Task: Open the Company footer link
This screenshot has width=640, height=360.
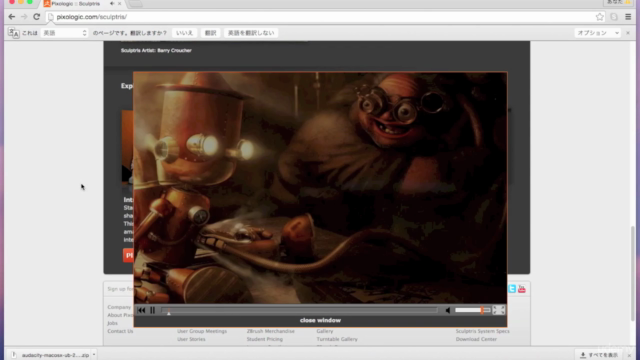Action: pos(119,307)
